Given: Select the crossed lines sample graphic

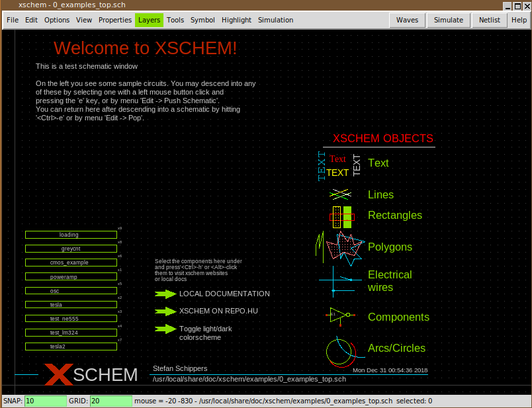Looking at the screenshot, I should pyautogui.click(x=340, y=194).
